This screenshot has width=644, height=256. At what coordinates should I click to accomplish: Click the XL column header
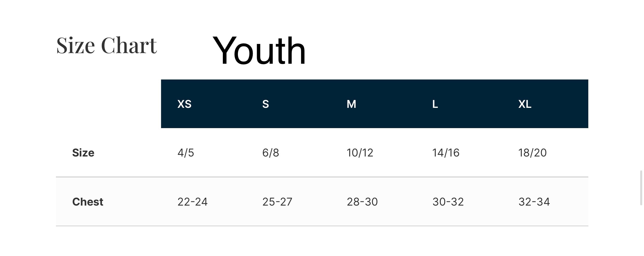point(525,104)
